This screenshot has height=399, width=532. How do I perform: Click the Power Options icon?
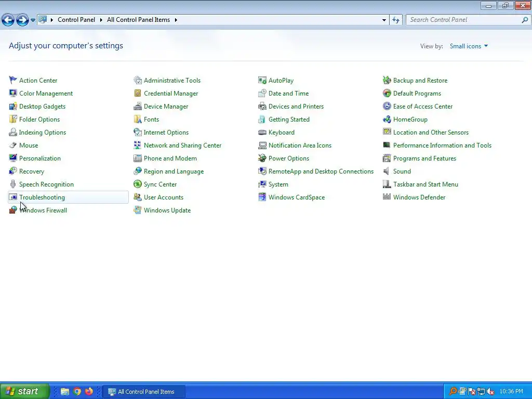[262, 158]
